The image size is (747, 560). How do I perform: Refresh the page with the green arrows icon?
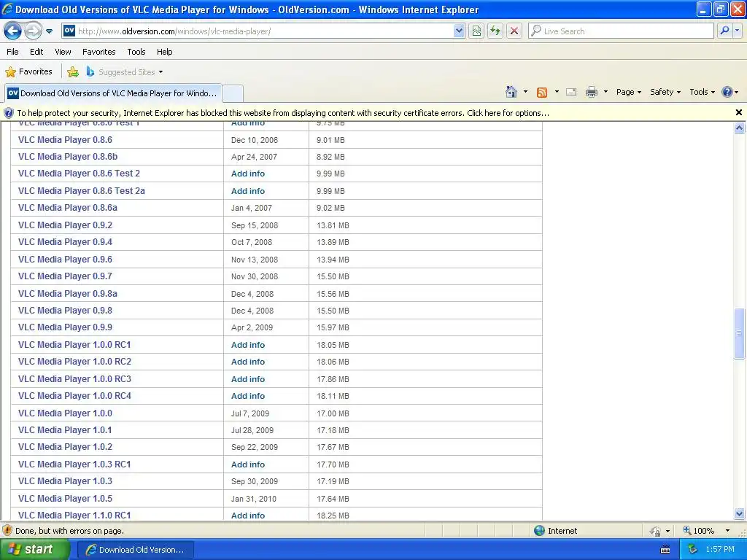(495, 31)
